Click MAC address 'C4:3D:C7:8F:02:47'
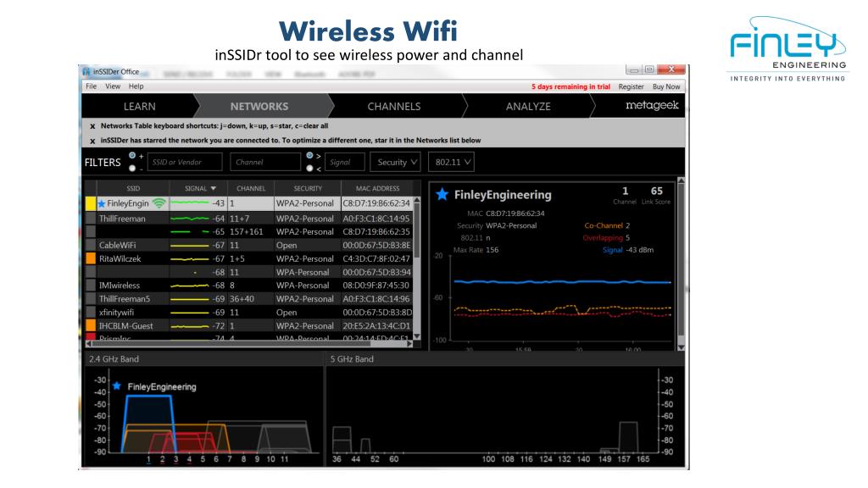868x488 pixels. point(376,258)
